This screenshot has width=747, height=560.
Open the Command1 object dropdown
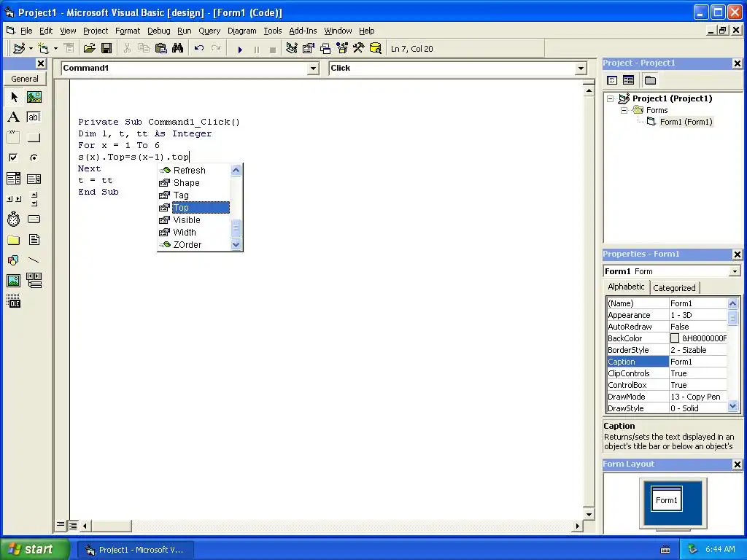(313, 69)
